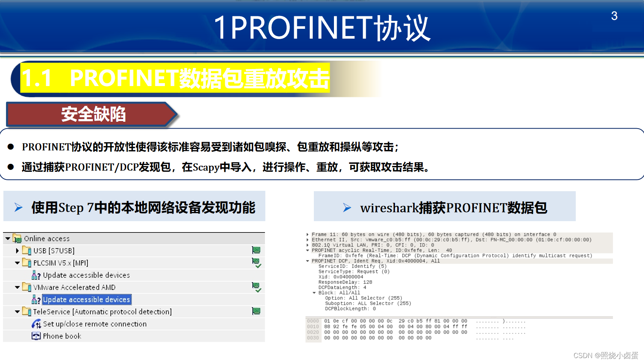The width and height of the screenshot is (644, 363).
Task: Click the Suboption: ALL Selector (255) line
Action: coord(368,303)
